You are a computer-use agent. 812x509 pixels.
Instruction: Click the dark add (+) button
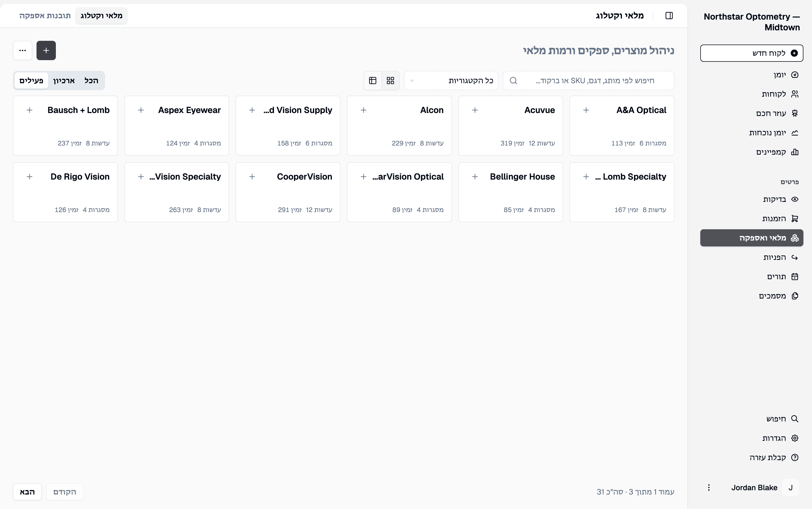[46, 50]
